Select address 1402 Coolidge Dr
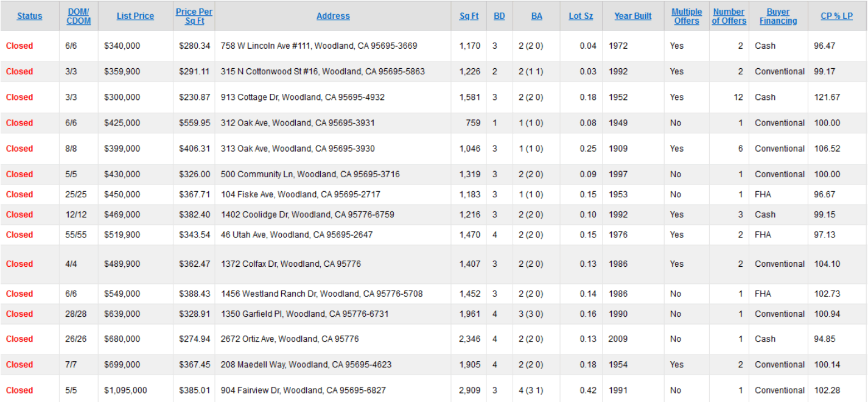 [x=307, y=214]
